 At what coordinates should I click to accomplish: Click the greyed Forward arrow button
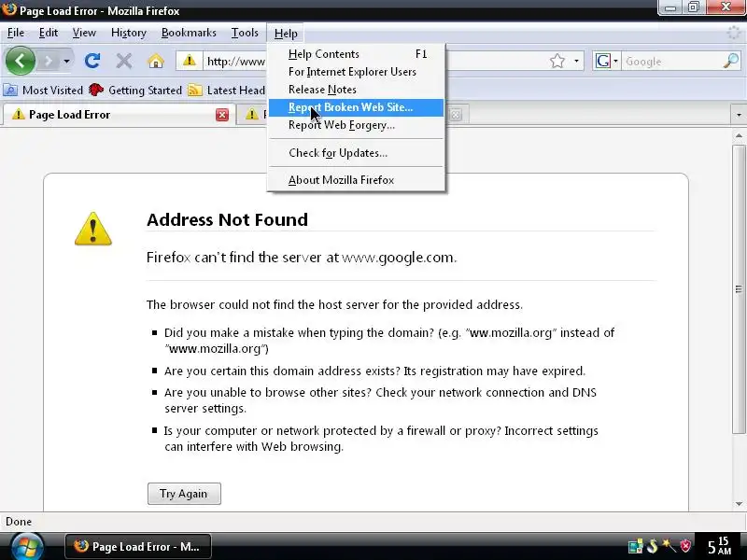pyautogui.click(x=49, y=62)
